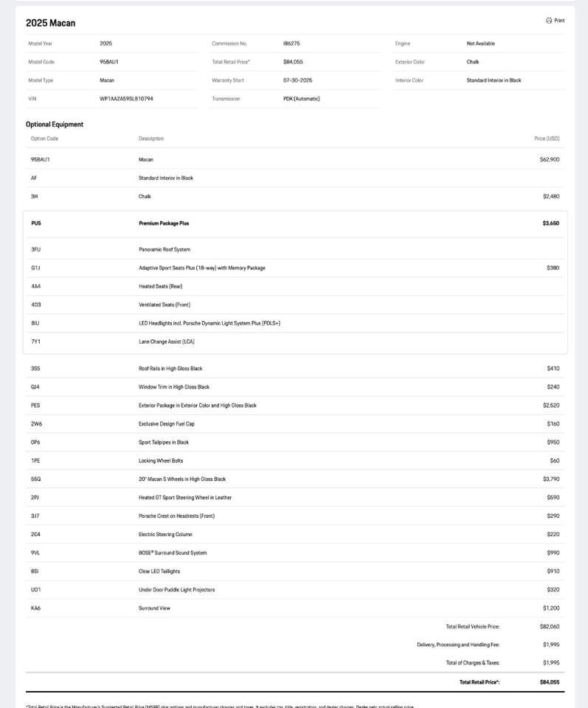Click the Warranty Start date value
Image resolution: width=588 pixels, height=708 pixels.
[297, 80]
